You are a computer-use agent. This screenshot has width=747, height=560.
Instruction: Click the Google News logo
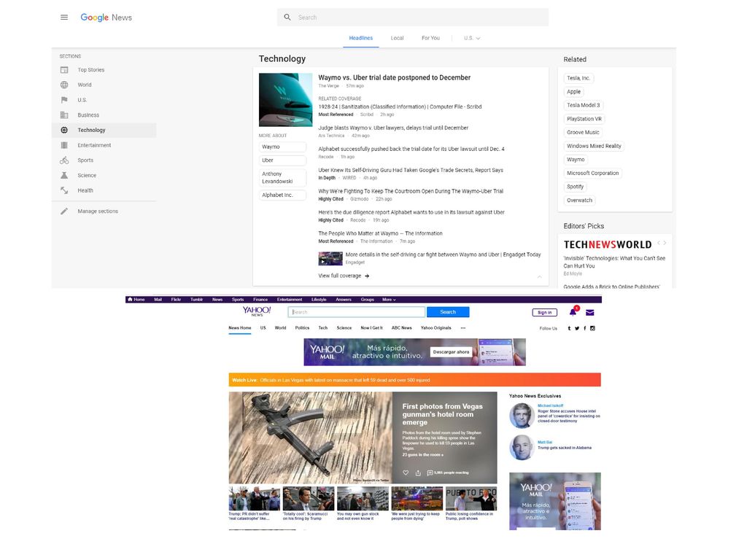[107, 17]
